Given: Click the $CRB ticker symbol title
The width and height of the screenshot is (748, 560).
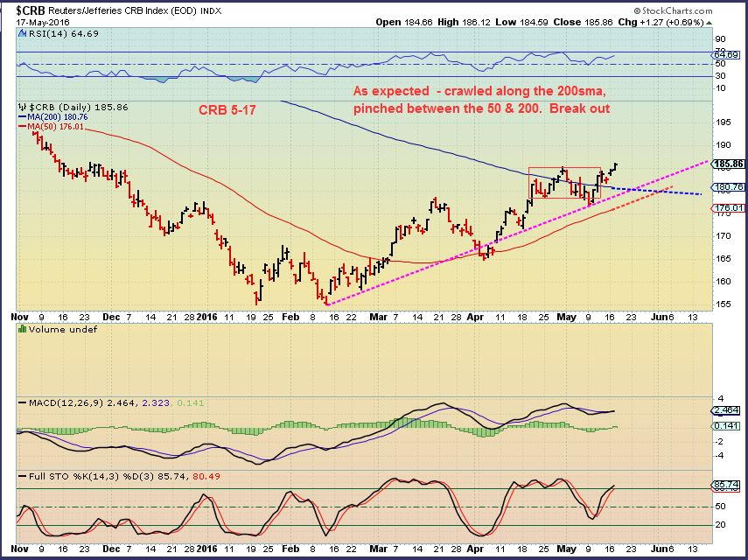Looking at the screenshot, I should click(30, 10).
